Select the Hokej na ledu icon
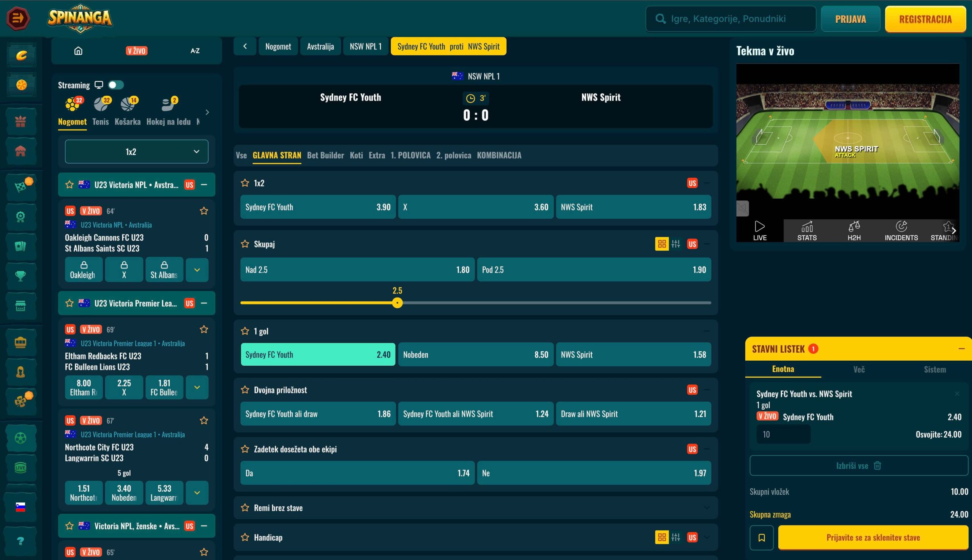 pos(169,104)
